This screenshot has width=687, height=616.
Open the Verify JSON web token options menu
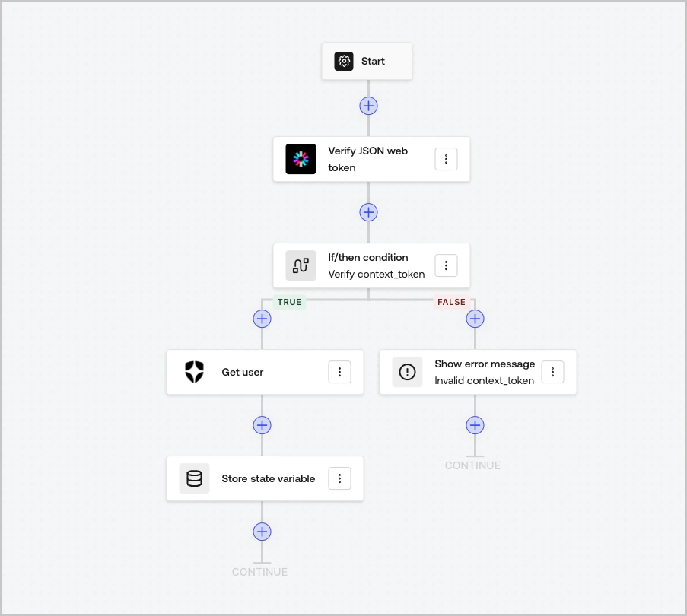[x=446, y=159]
